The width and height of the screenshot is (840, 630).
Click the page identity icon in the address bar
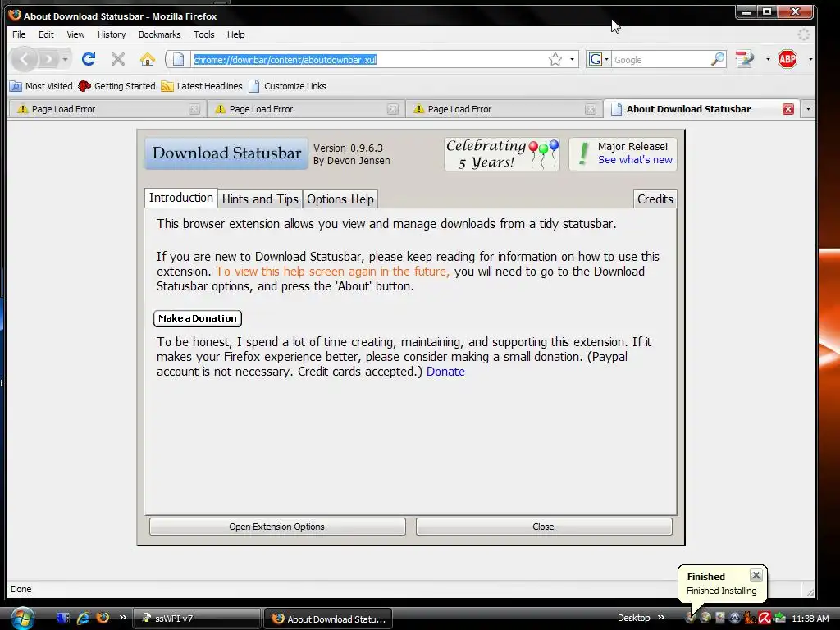[x=178, y=59]
